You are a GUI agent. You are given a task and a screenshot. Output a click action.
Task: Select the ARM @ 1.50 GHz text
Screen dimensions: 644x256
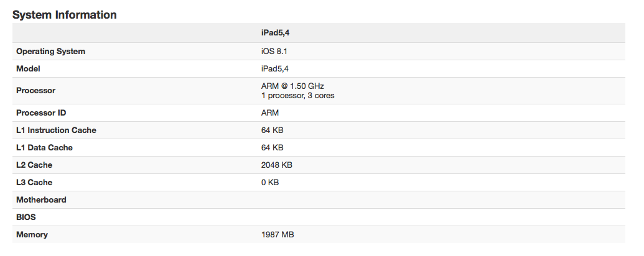point(292,86)
